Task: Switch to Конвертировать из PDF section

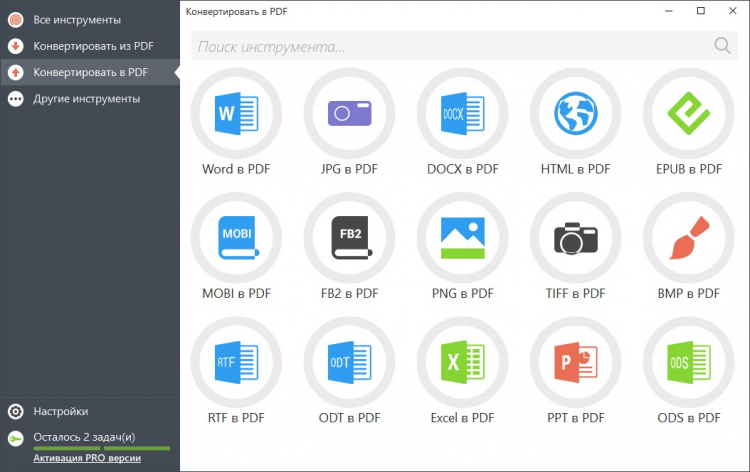Action: click(90, 46)
